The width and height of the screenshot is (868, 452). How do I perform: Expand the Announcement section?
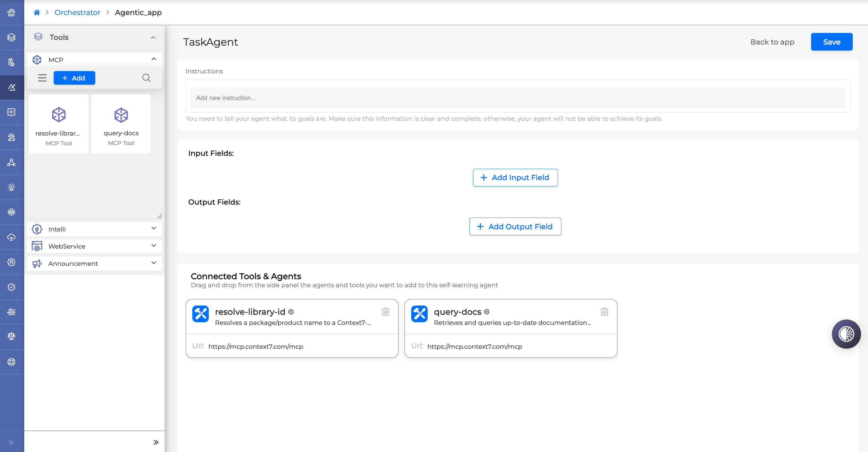154,263
